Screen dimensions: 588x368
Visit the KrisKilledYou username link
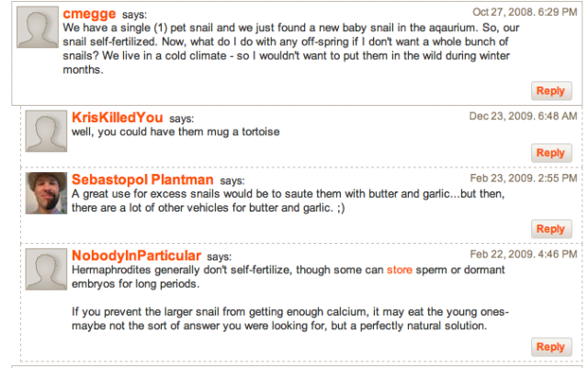coord(117,118)
